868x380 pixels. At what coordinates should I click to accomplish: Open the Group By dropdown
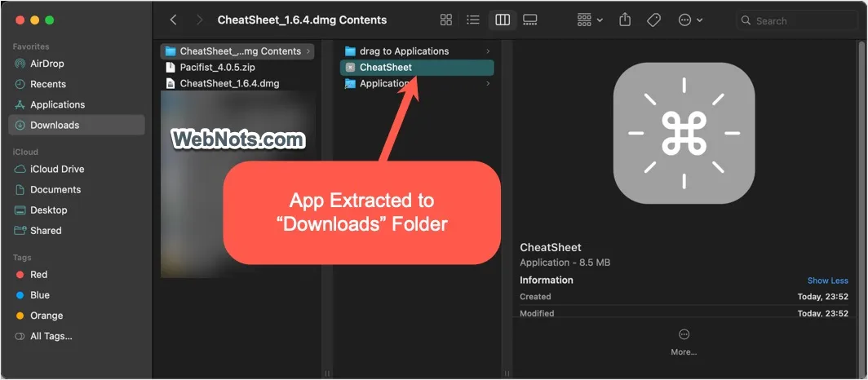coord(590,20)
